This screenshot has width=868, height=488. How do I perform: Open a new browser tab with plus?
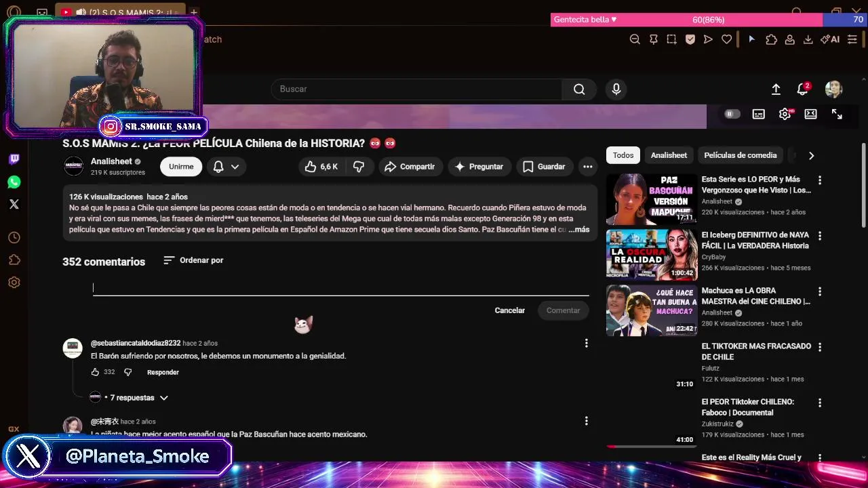(194, 12)
